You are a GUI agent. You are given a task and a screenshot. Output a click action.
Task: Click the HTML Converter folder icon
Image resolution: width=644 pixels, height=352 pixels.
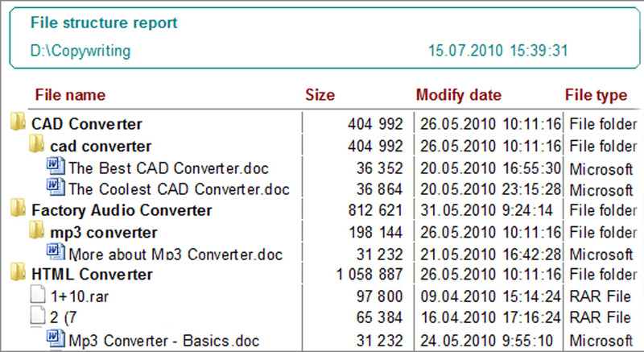(18, 272)
